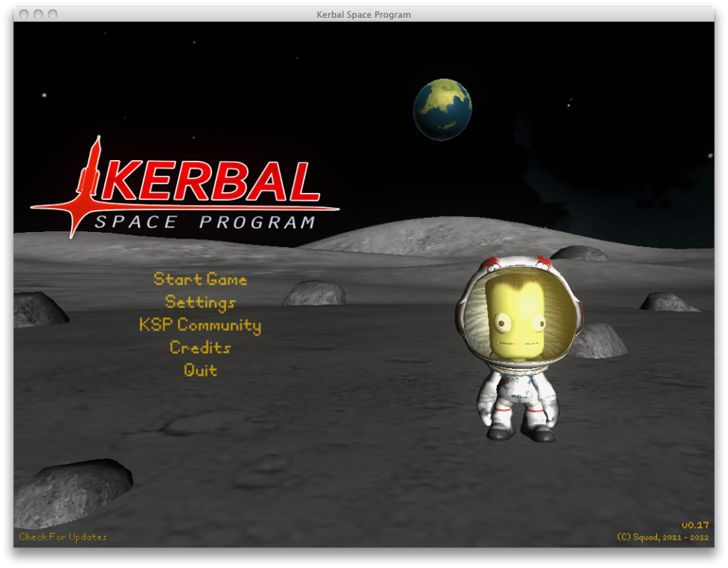
Task: Click the Kerbal astronaut character
Action: pos(519,348)
